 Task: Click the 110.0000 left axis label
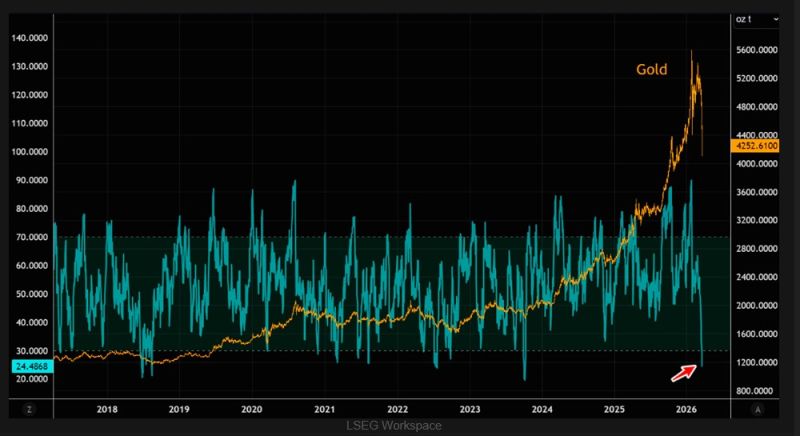tap(30, 123)
